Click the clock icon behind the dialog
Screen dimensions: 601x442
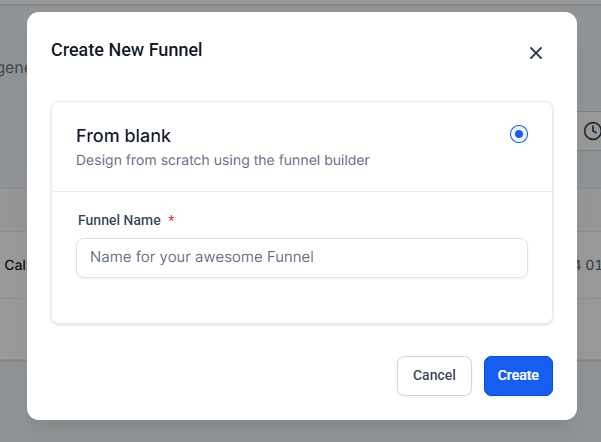pyautogui.click(x=591, y=131)
